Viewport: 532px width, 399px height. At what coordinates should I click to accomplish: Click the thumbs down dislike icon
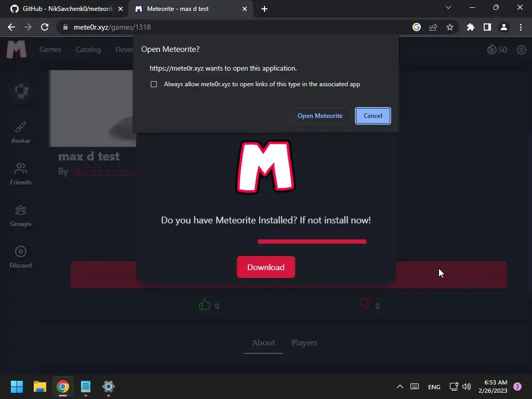coord(365,304)
